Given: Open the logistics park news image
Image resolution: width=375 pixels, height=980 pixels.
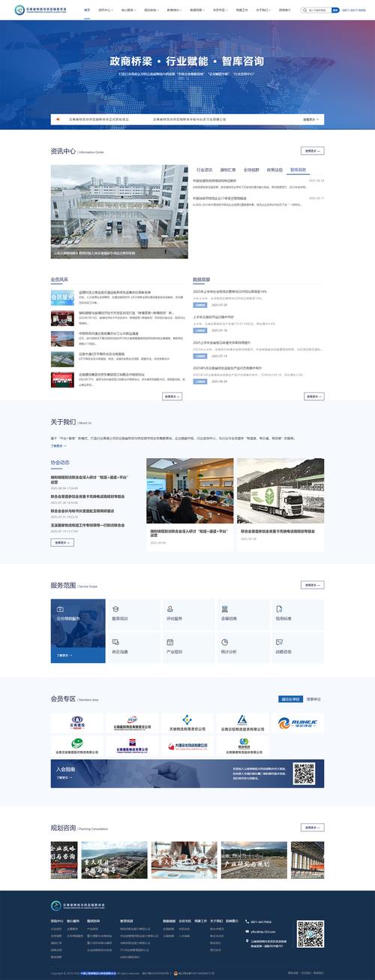Looking at the screenshot, I should pos(119,212).
